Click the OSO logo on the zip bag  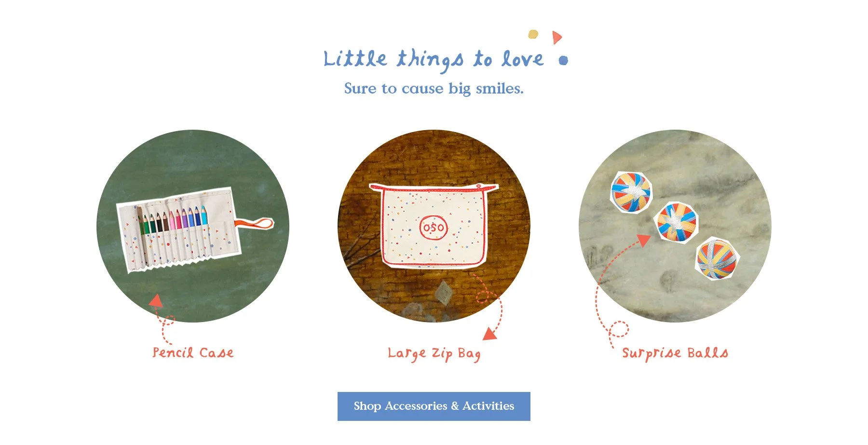434,228
